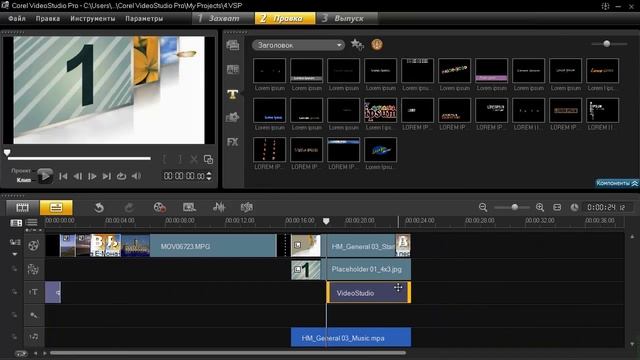640x360 pixels.
Task: Open the Файл menu
Action: 17,18
